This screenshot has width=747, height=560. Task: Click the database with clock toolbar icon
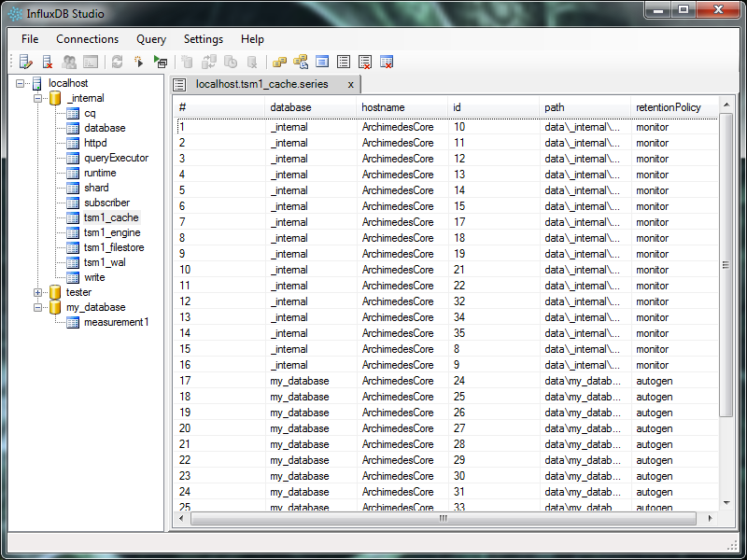(x=231, y=62)
